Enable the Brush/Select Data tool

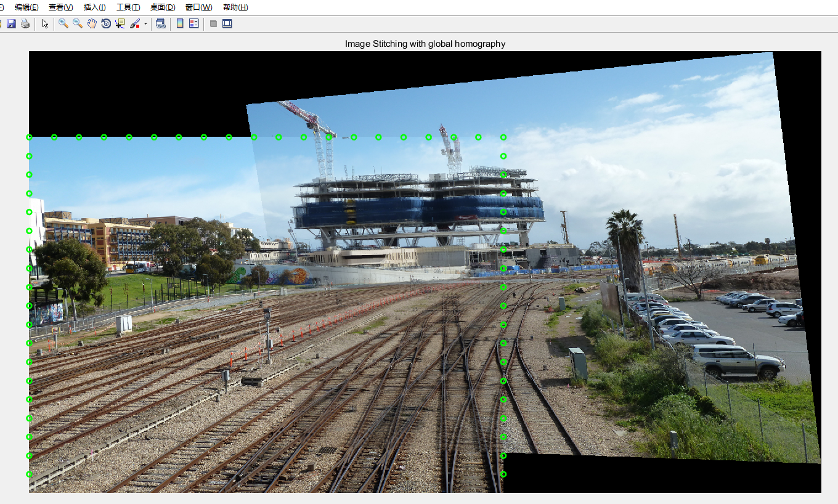click(135, 23)
